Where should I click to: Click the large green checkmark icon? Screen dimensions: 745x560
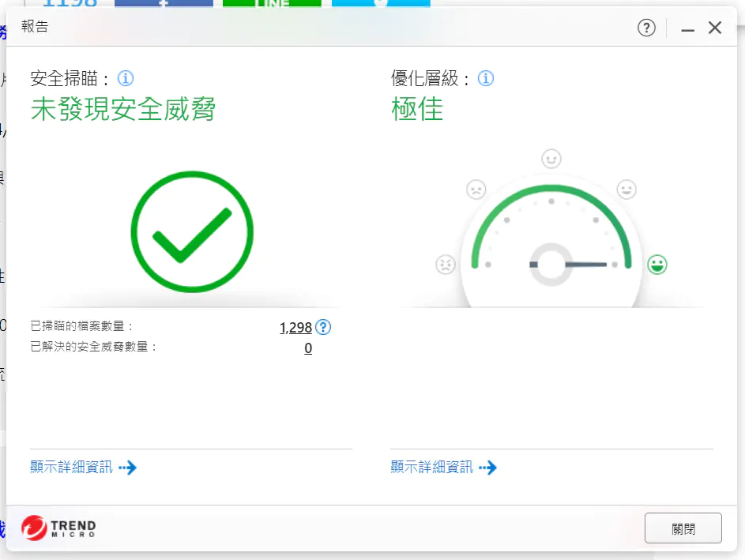coord(192,231)
